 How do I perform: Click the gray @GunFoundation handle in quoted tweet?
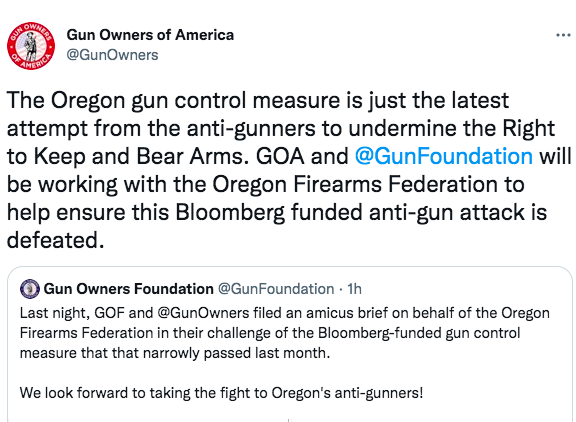click(276, 289)
